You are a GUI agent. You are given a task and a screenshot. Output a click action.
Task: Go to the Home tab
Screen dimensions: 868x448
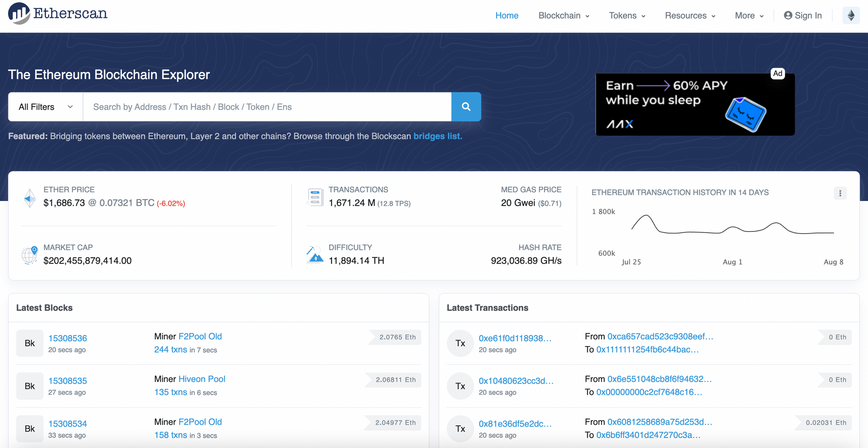[x=507, y=16]
